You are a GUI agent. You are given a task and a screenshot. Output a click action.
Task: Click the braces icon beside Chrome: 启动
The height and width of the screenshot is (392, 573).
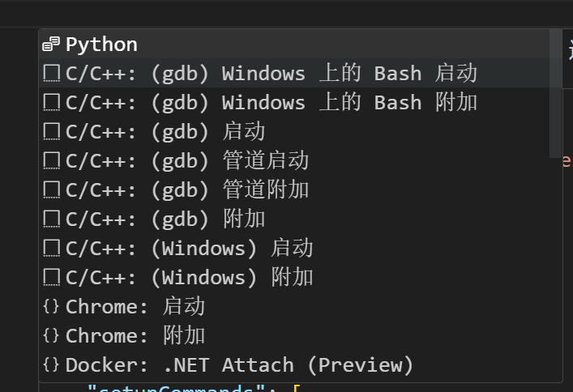click(51, 306)
